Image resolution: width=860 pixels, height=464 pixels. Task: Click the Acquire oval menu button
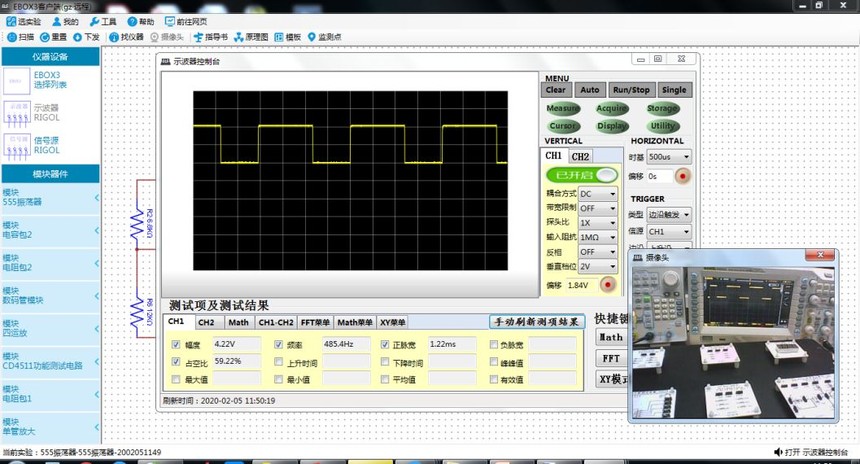(x=612, y=109)
